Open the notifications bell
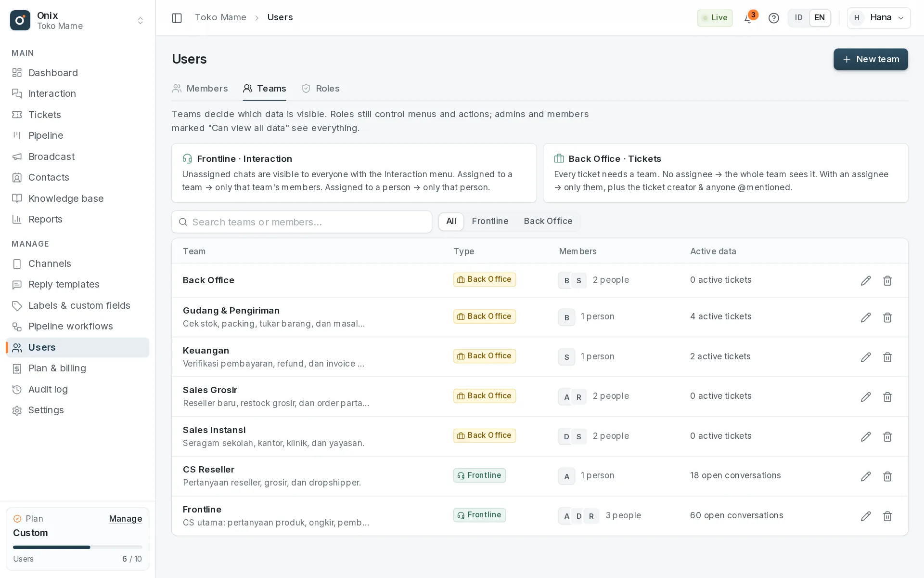The height and width of the screenshot is (578, 924). tap(748, 18)
